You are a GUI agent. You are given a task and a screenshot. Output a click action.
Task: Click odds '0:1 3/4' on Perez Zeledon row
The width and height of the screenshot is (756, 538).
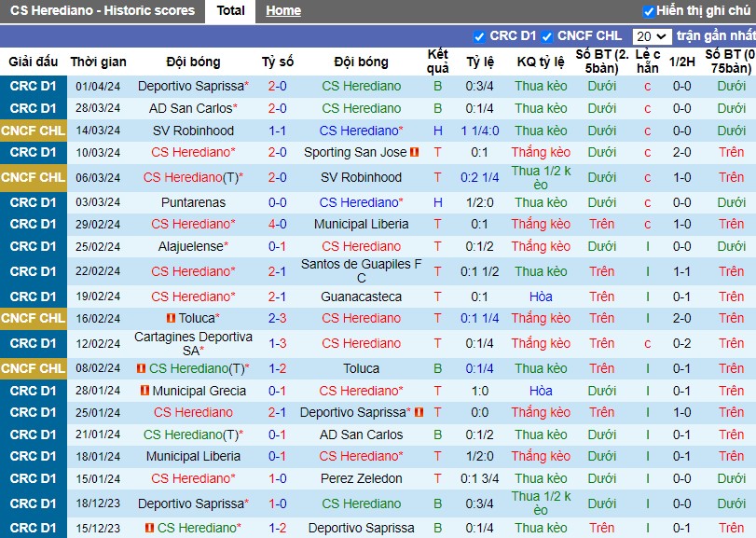(480, 478)
